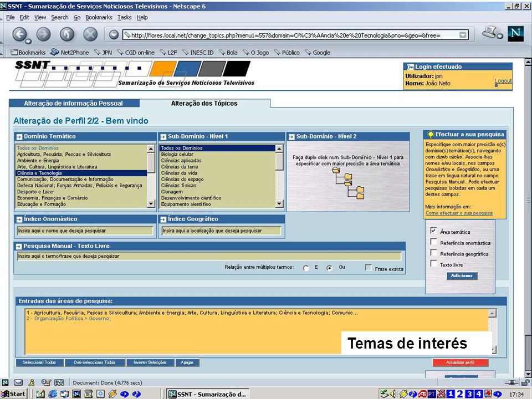Check the Texto livre checkbox
Image resolution: width=532 pixels, height=399 pixels.
(433, 264)
